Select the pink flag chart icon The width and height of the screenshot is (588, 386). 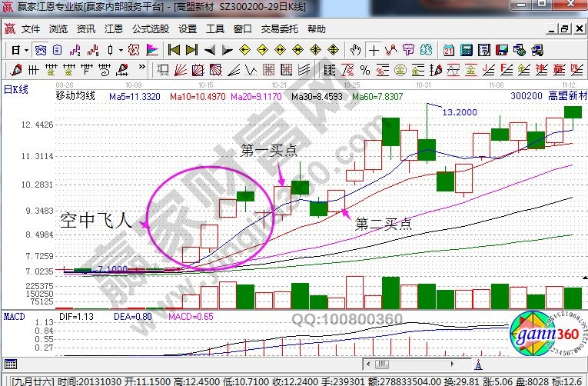point(151,50)
